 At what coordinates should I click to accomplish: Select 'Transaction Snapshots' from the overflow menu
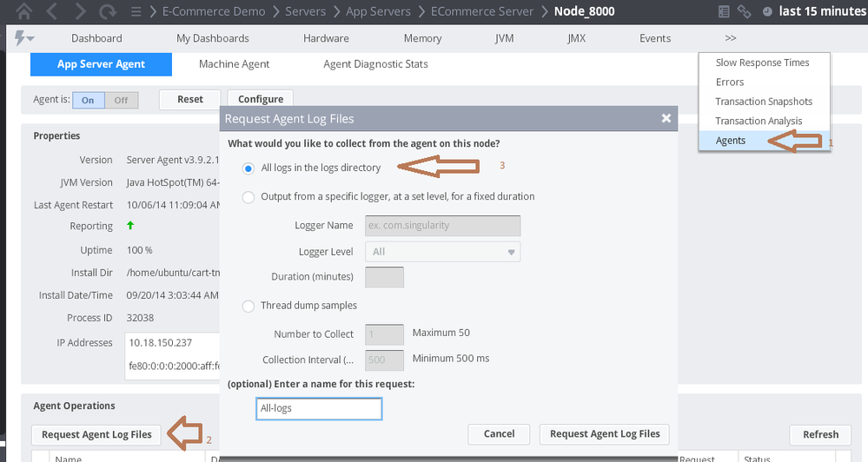764,102
